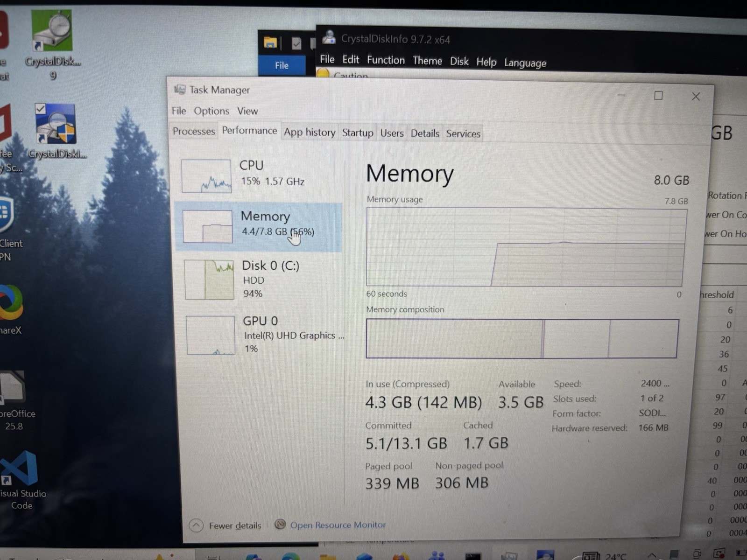Click the '4.3 GB (142 MB)' in-use value

point(423,402)
